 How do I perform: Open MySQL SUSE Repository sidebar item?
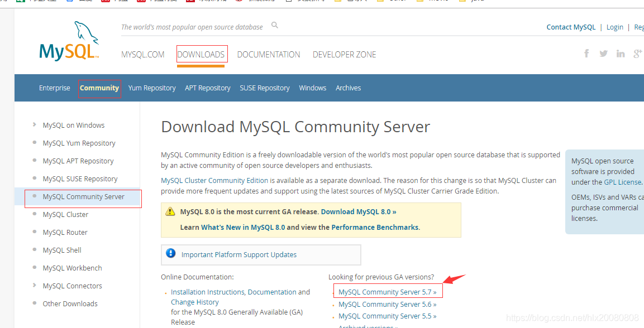pos(80,179)
